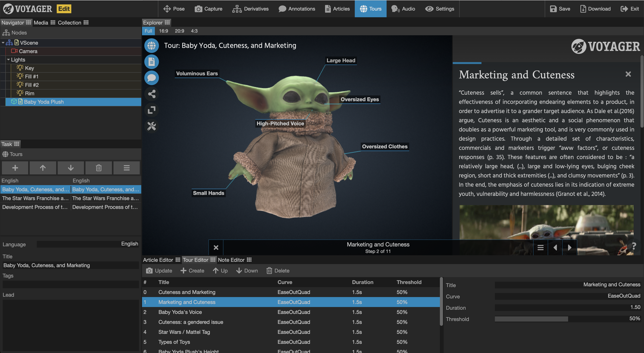
Task: Click the Update step button
Action: pyautogui.click(x=159, y=271)
